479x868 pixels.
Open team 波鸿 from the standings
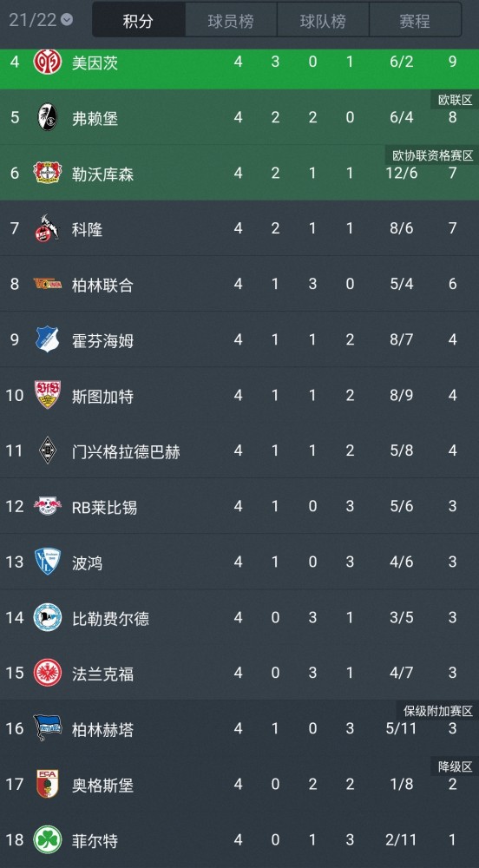pos(88,563)
